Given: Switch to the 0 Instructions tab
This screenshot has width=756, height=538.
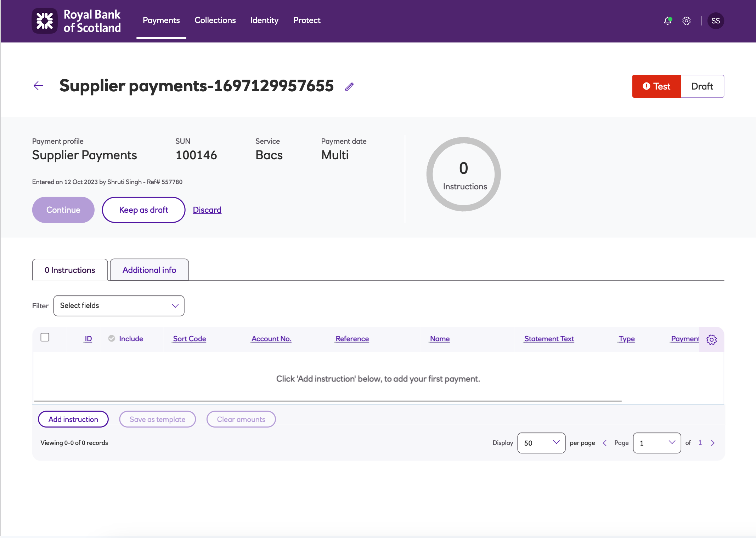Looking at the screenshot, I should (70, 270).
